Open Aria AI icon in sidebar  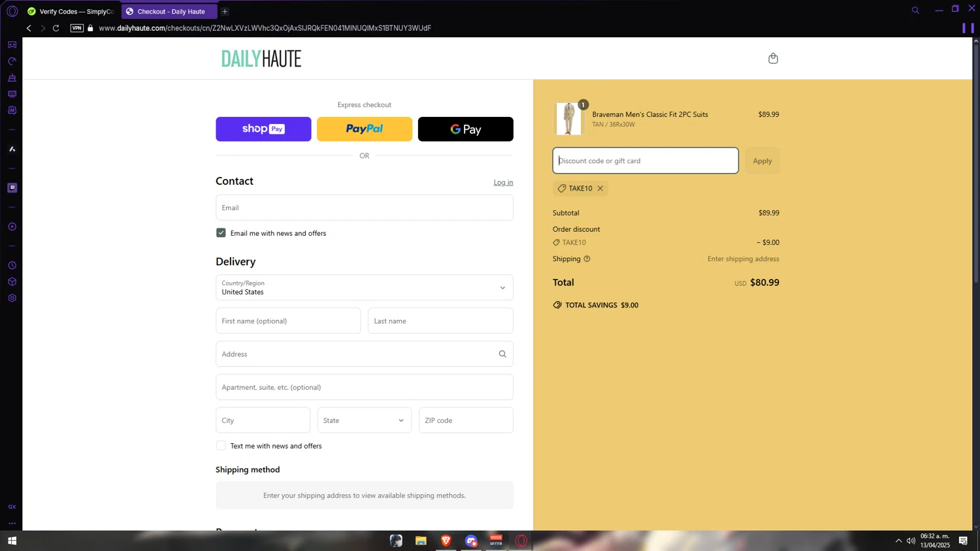(x=12, y=150)
